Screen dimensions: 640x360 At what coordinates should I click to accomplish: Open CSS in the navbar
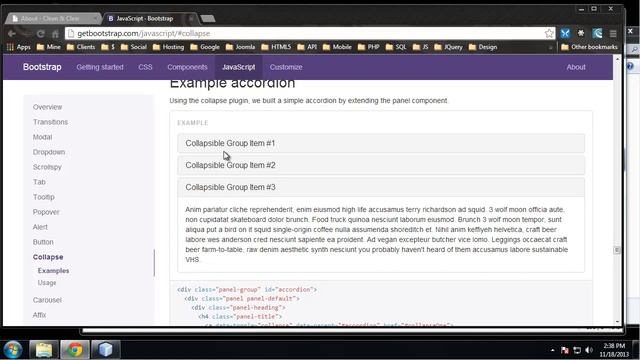pyautogui.click(x=145, y=67)
